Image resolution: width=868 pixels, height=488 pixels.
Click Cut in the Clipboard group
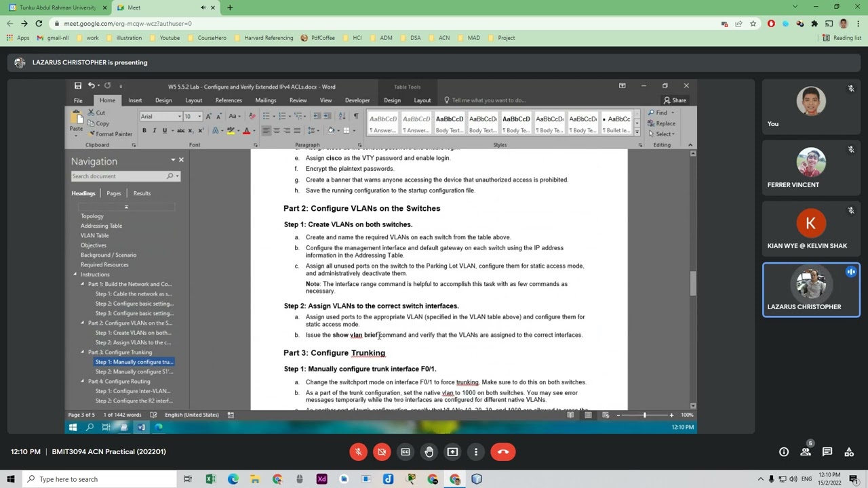(96, 113)
